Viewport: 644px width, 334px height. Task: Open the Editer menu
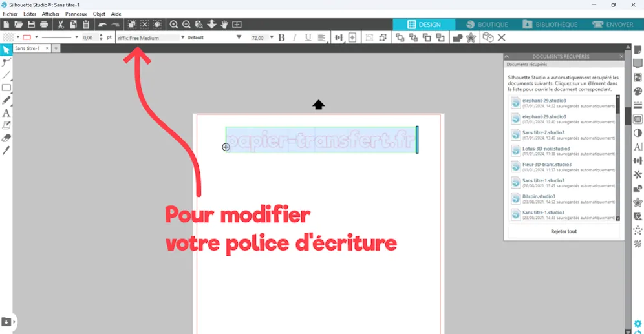pyautogui.click(x=30, y=14)
